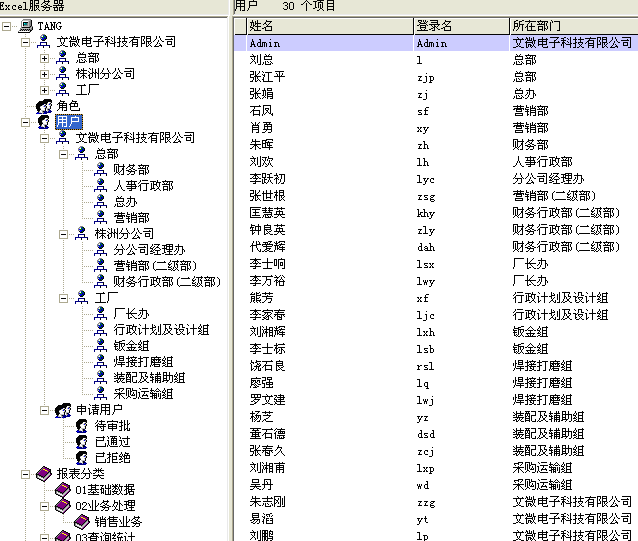This screenshot has width=638, height=541.
Task: Collapse the TANG root node
Action: pos(6,26)
